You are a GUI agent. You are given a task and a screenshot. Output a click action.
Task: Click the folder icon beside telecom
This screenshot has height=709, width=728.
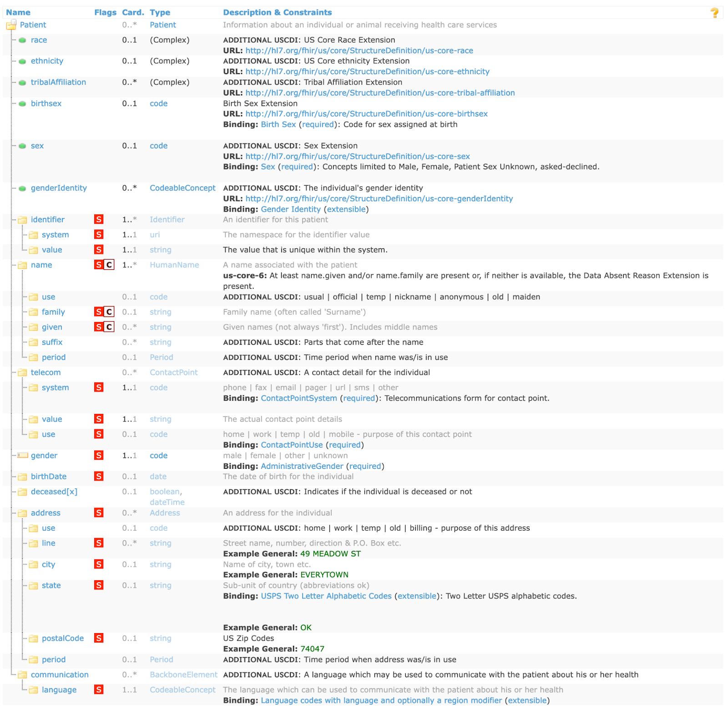click(x=23, y=372)
